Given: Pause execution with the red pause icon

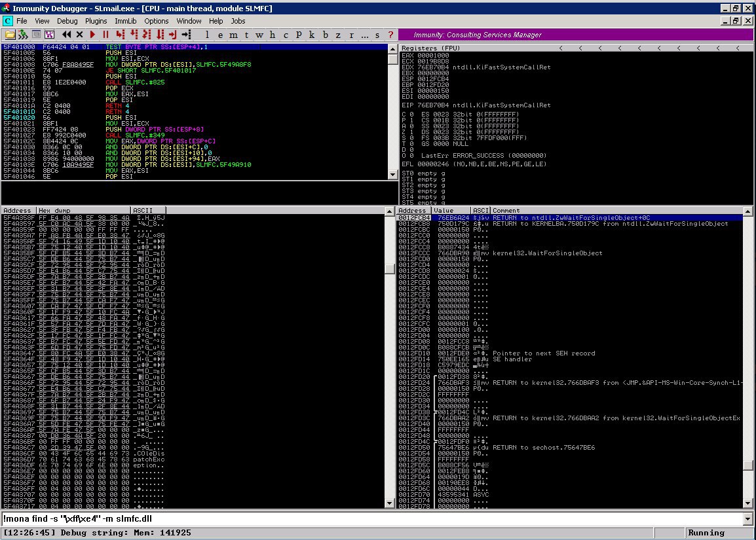Looking at the screenshot, I should coord(105,35).
